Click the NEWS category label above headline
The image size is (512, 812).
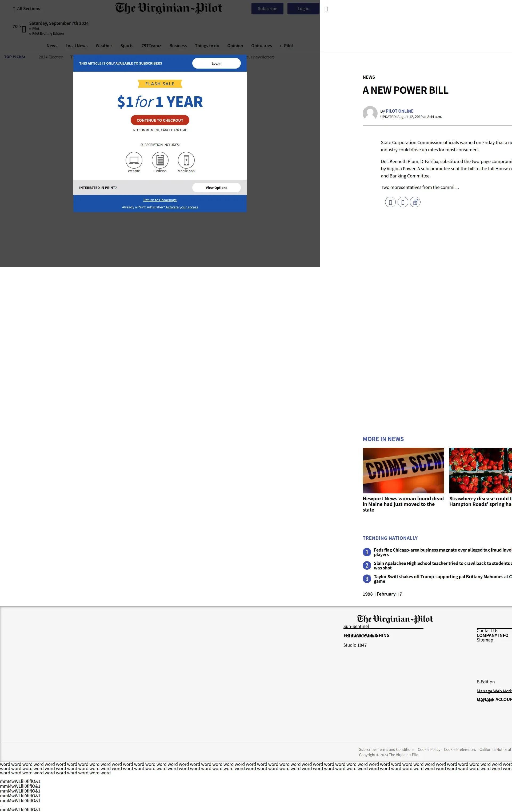pos(369,77)
